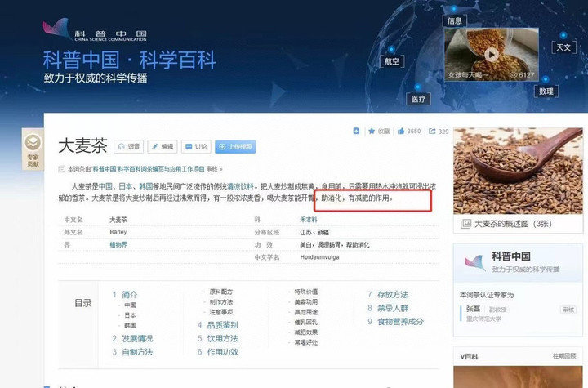Open the 禾本科 family link
Screen dimensions: 588x388
[308, 220]
